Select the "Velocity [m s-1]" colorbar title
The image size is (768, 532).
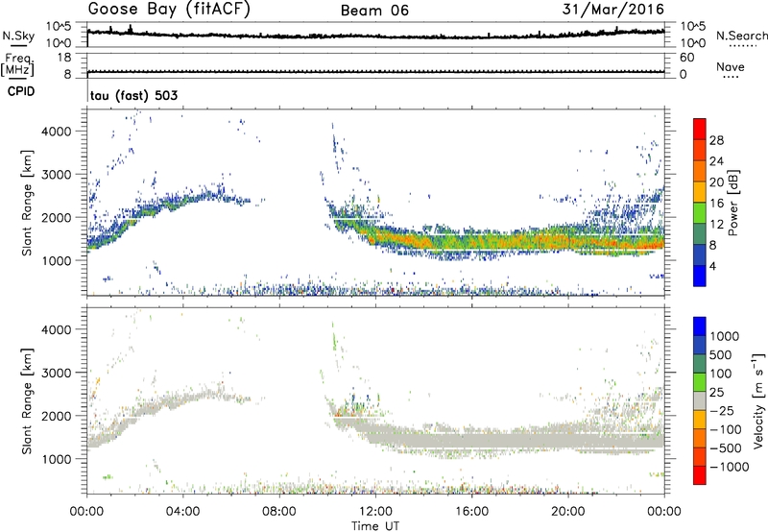coord(758,401)
